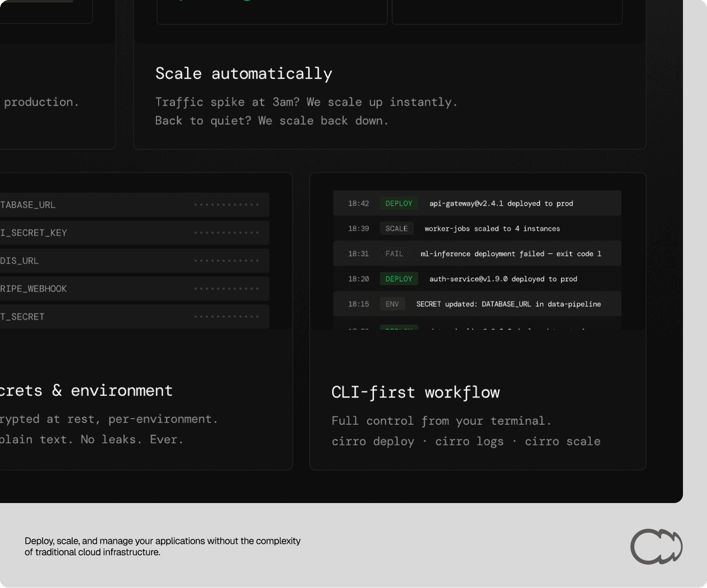Click the 'CLI-first workflow' heading
This screenshot has width=707, height=588.
click(x=415, y=392)
